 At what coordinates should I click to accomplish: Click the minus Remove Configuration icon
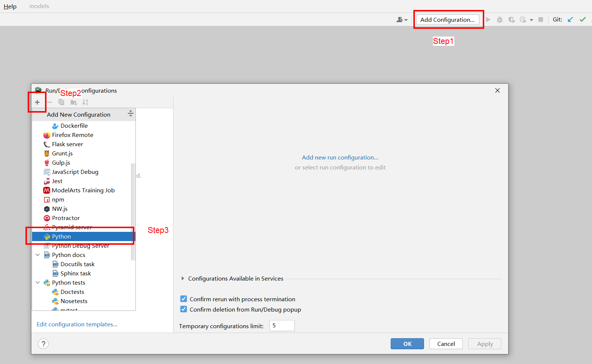tap(49, 102)
